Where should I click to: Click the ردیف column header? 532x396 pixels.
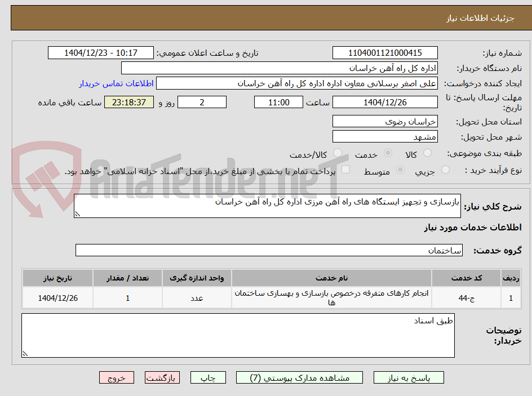click(x=511, y=278)
